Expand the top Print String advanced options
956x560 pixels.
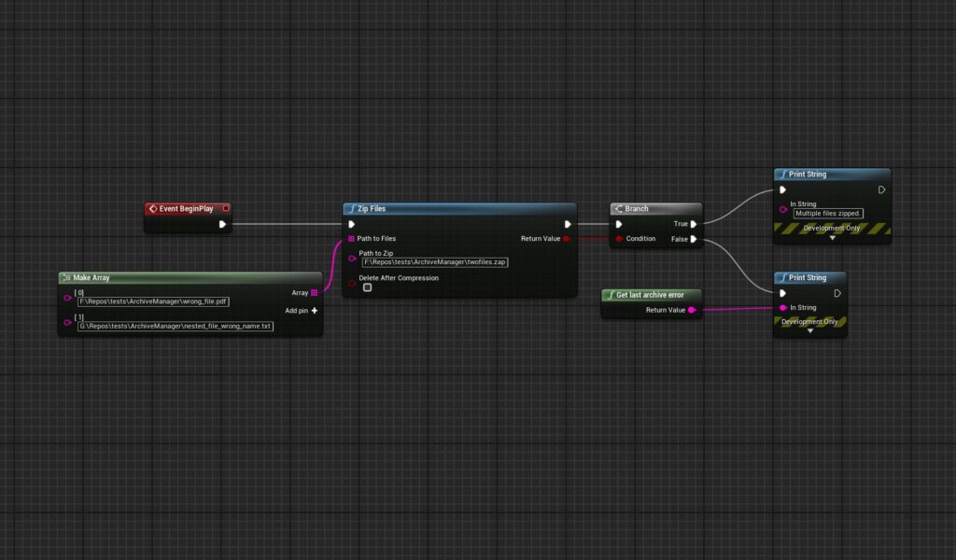(x=833, y=238)
